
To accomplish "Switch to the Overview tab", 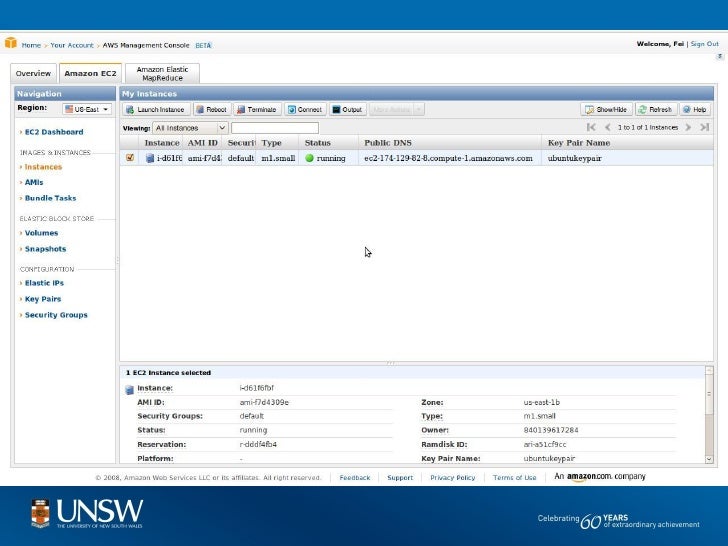I will (33, 73).
